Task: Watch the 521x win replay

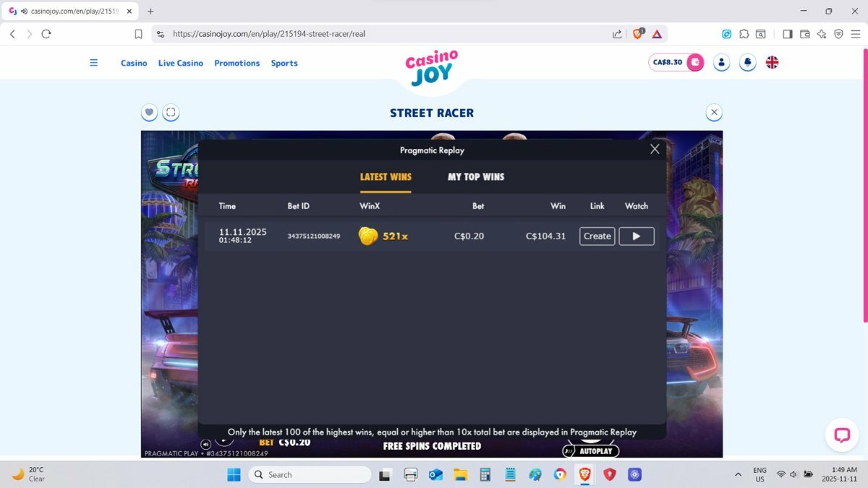Action: click(636, 236)
